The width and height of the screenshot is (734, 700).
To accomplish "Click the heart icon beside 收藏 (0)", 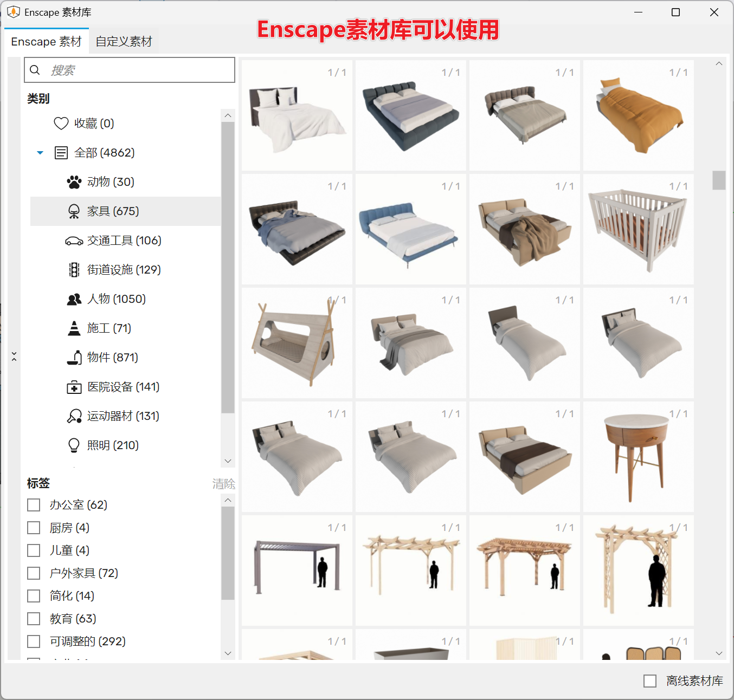I will point(61,124).
